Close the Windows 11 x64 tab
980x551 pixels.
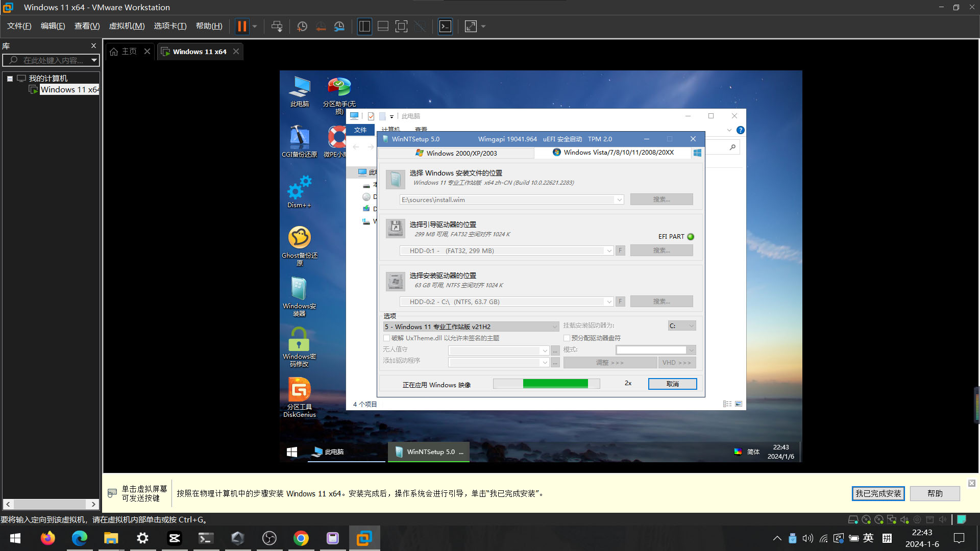[236, 52]
